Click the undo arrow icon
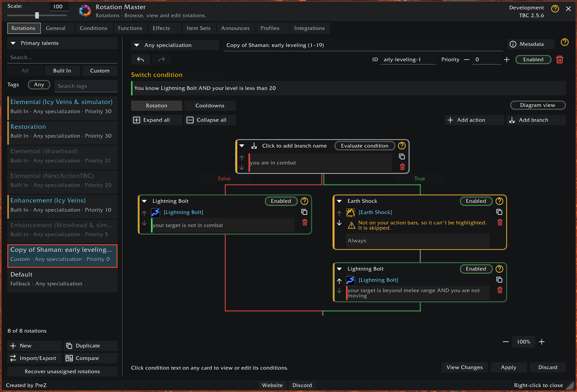Screen dimensions: 577x392 140,60
